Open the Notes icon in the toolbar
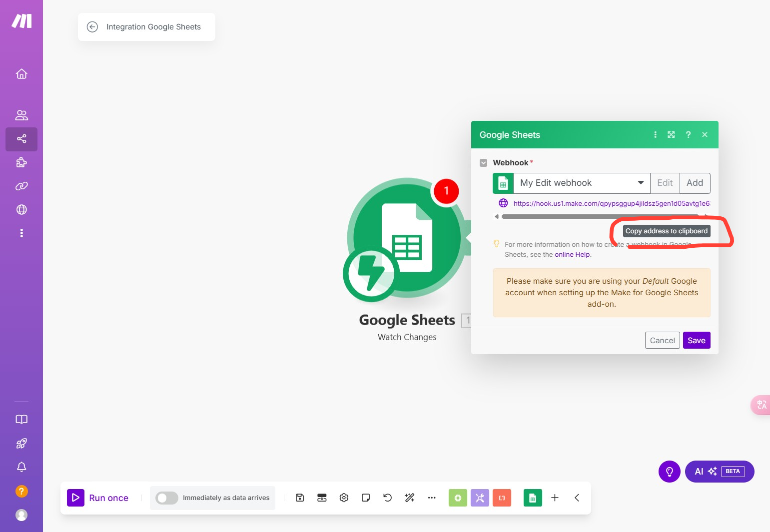This screenshot has width=770, height=532. tap(366, 498)
